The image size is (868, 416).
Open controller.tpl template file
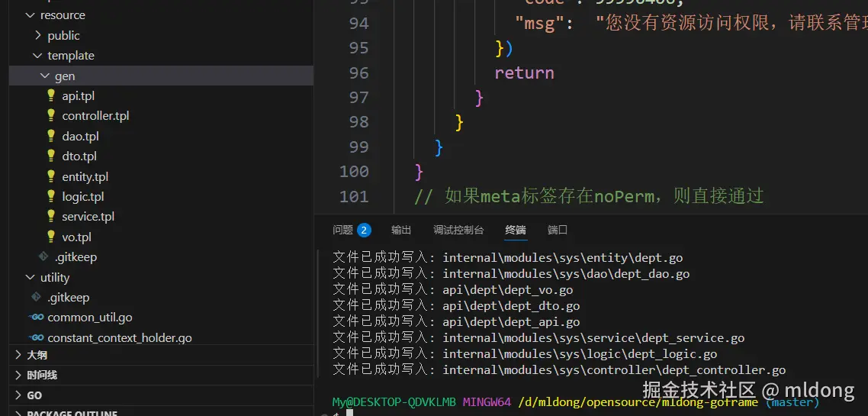click(x=96, y=116)
